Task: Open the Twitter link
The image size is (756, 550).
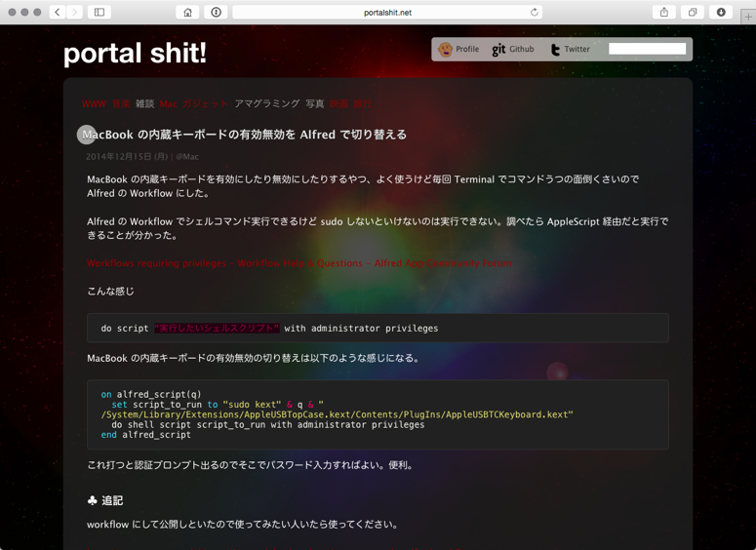Action: coord(577,49)
